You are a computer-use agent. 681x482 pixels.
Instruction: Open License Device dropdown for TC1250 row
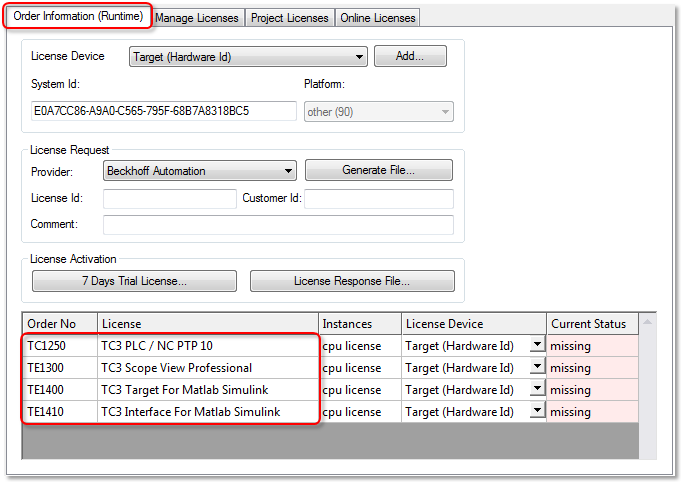(x=537, y=345)
